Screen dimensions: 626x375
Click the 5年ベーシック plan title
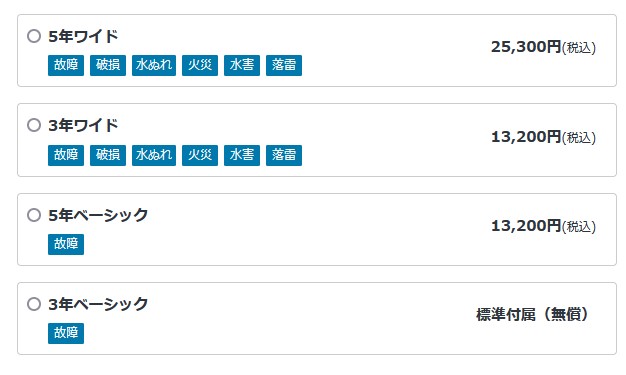pos(98,215)
